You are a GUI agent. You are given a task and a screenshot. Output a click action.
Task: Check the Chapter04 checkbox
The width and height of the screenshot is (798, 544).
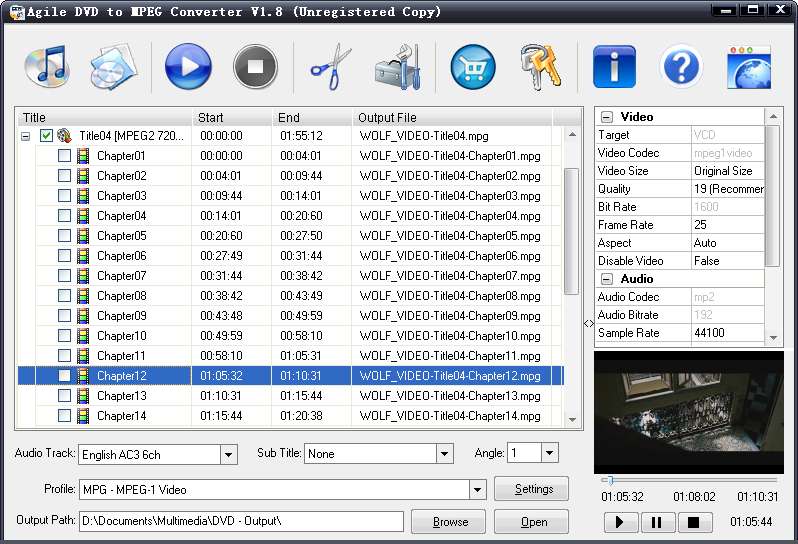tap(64, 216)
